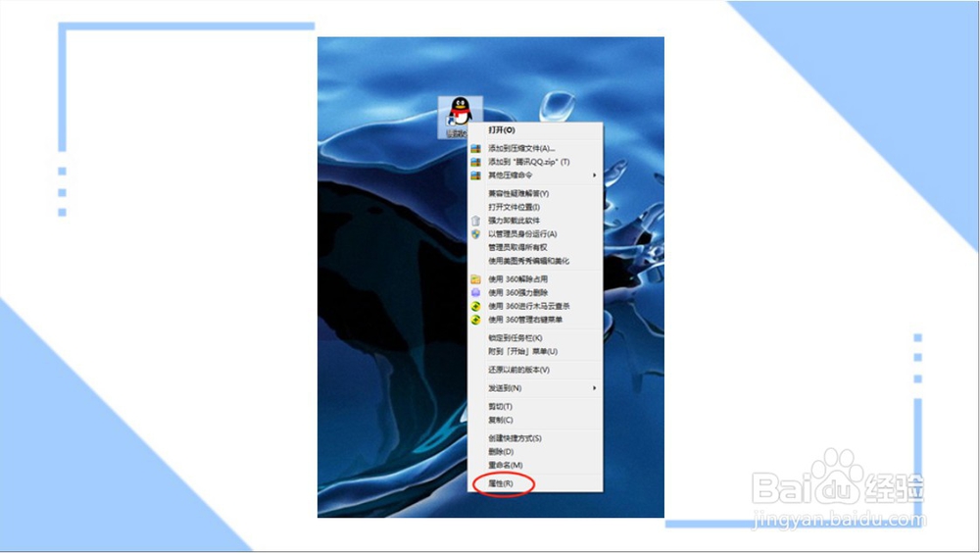Click 添加到压缩文件(A)... menu entry

point(536,148)
